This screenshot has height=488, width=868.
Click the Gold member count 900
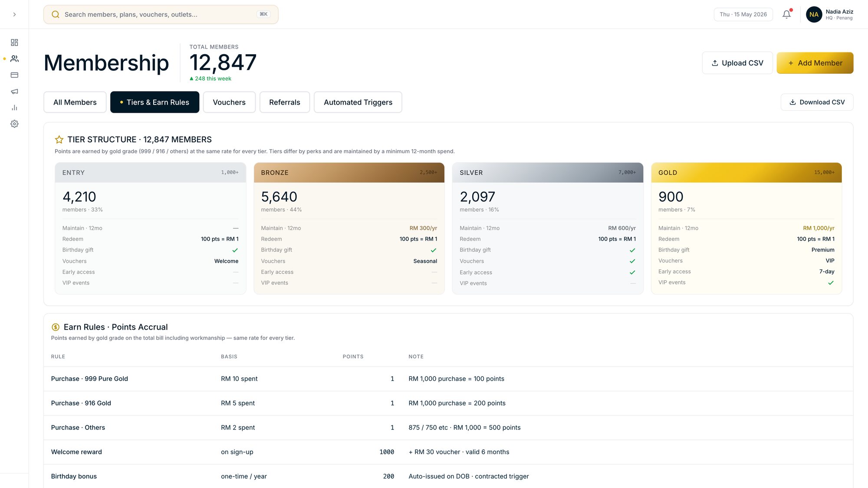tap(671, 197)
